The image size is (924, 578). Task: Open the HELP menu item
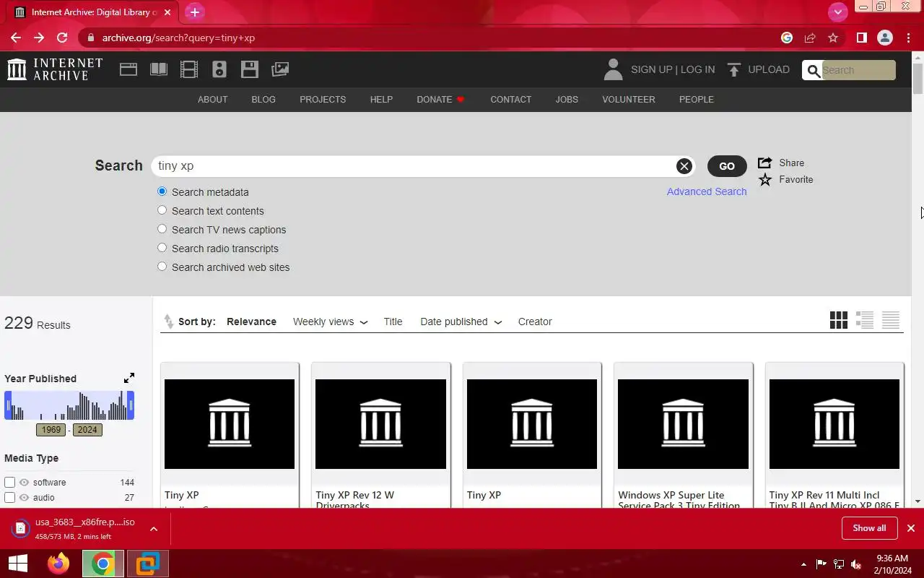pyautogui.click(x=381, y=100)
